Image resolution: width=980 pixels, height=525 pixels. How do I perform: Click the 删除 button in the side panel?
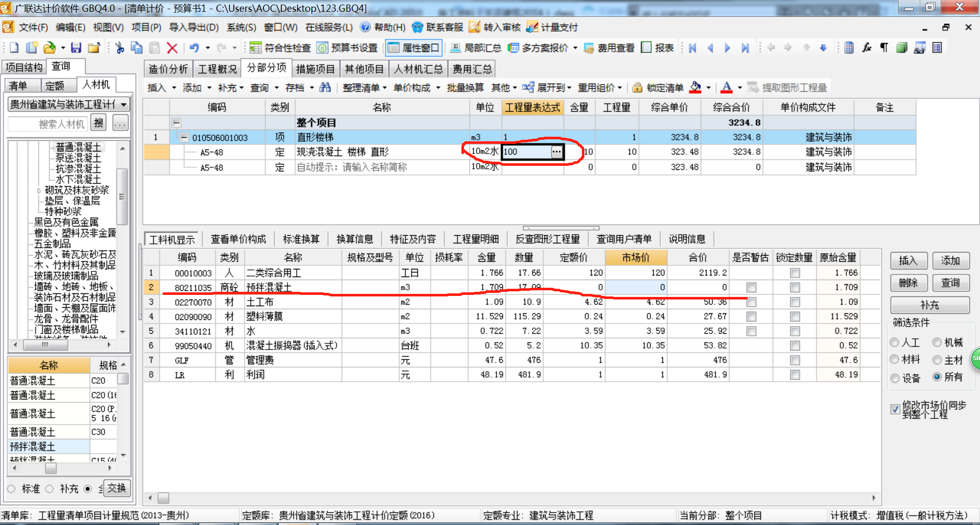click(909, 283)
